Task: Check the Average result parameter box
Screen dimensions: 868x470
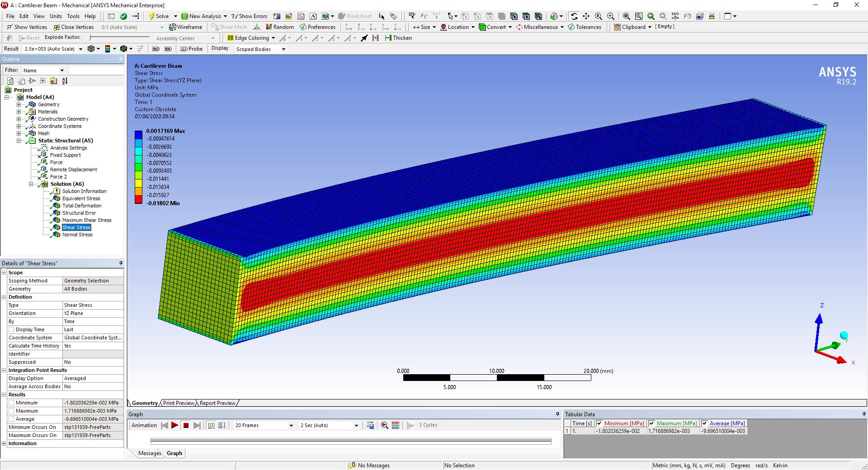Action: point(11,419)
